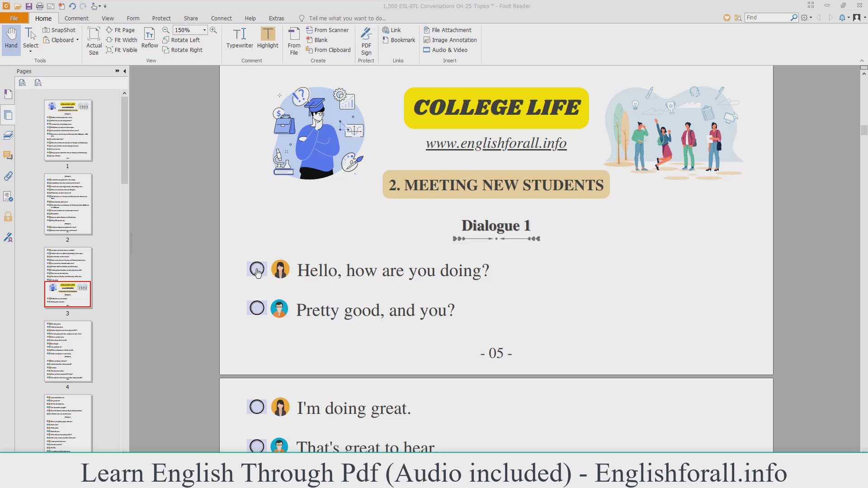Click the zoom in magnifier icon

tap(213, 30)
